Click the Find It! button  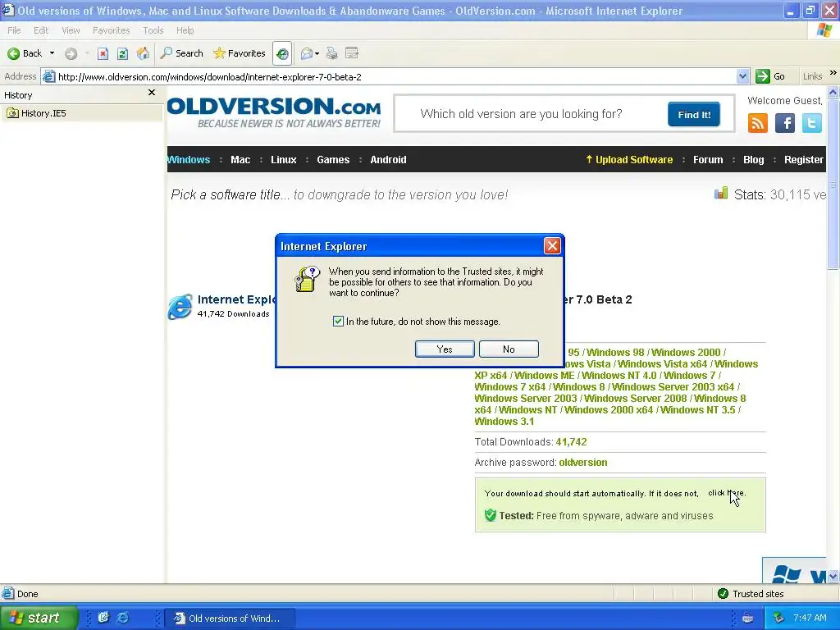tap(694, 114)
